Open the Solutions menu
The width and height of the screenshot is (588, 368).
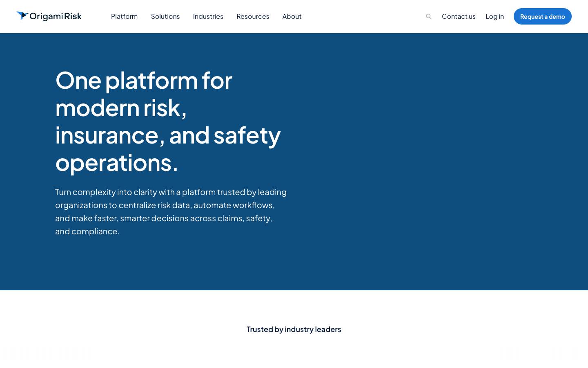coord(165,16)
